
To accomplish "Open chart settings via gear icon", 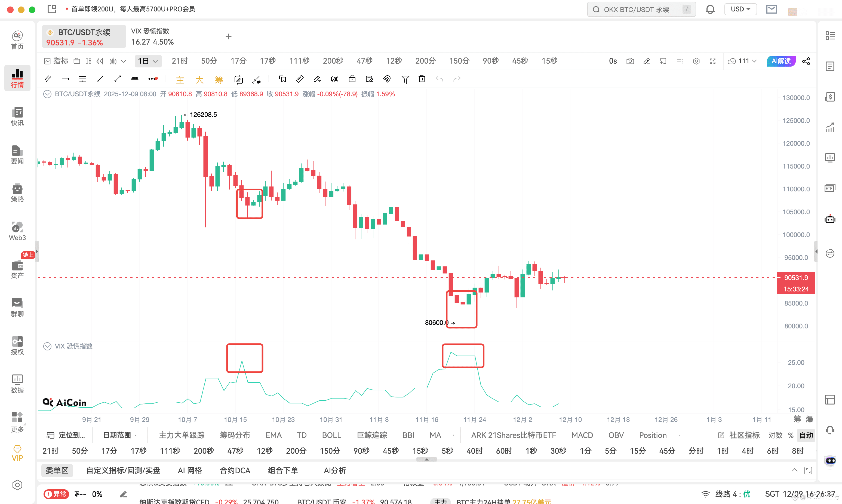I will 696,61.
